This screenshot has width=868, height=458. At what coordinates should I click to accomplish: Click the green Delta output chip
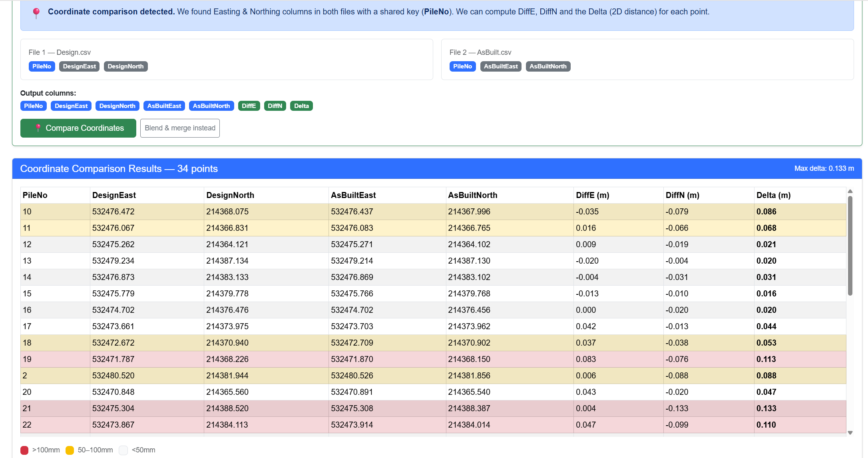(301, 106)
